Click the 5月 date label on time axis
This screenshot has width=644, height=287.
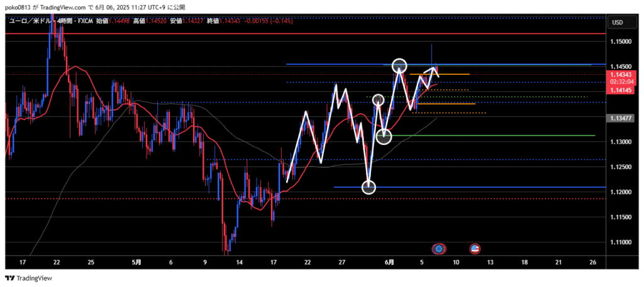pyautogui.click(x=137, y=261)
